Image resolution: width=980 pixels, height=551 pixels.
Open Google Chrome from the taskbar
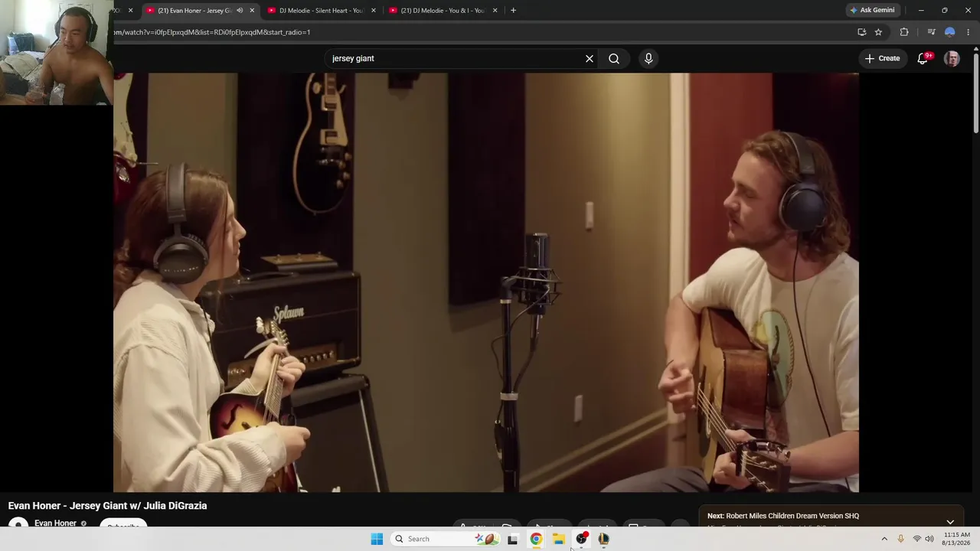coord(536,539)
